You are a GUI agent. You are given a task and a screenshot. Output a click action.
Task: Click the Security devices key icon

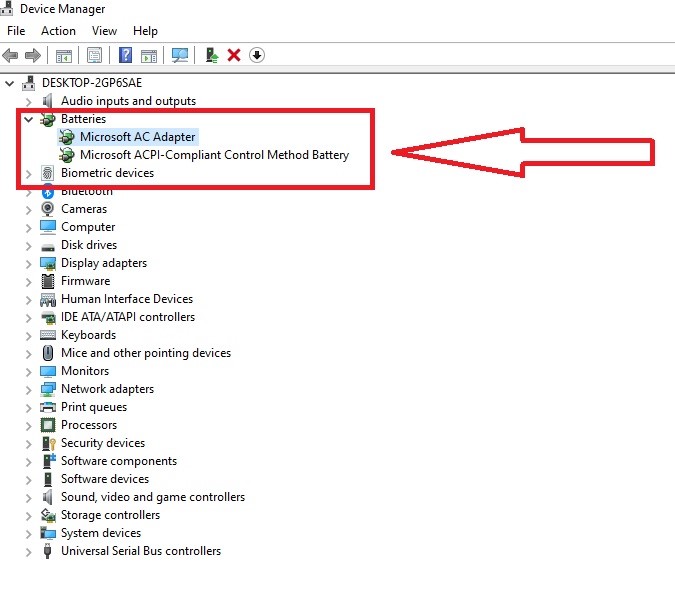[49, 443]
